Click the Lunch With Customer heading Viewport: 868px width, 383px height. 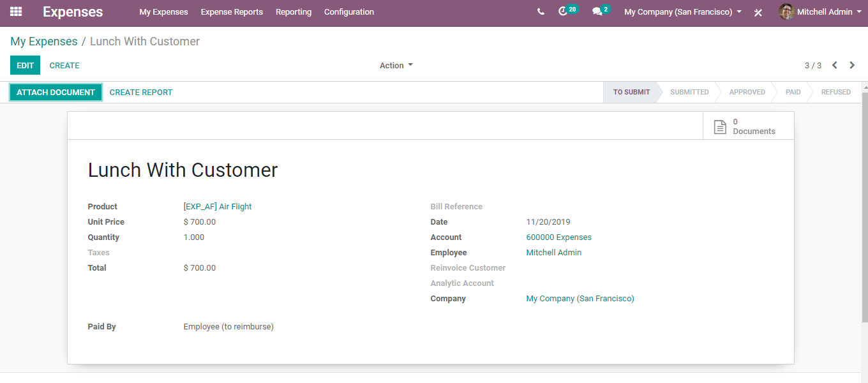click(x=183, y=170)
